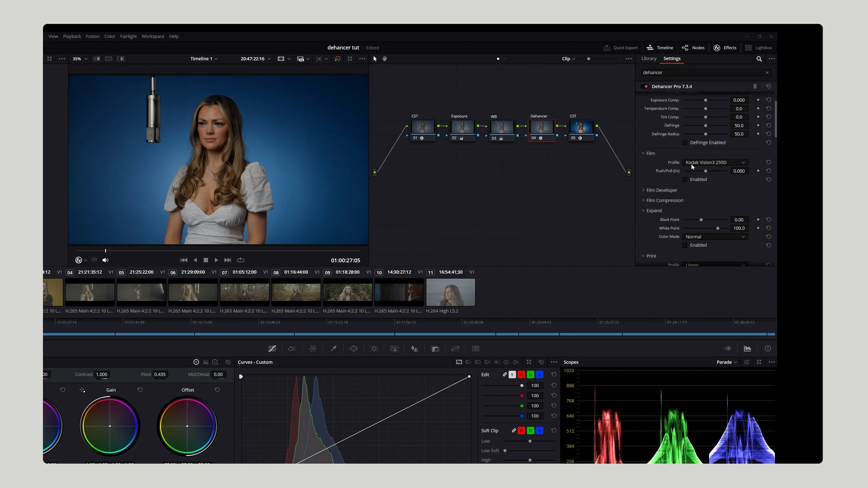Viewport: 868px width, 488px height.
Task: Click the White Point slider handle
Action: pyautogui.click(x=718, y=228)
